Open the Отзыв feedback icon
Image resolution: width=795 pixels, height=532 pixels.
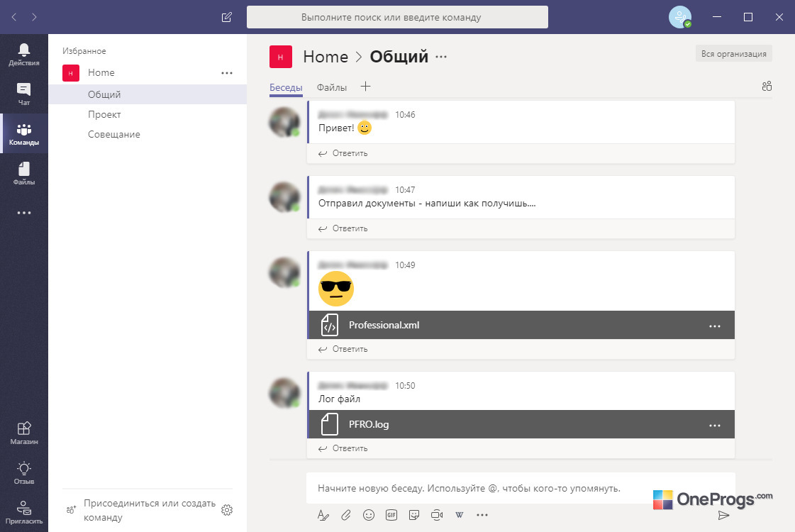coord(24,473)
